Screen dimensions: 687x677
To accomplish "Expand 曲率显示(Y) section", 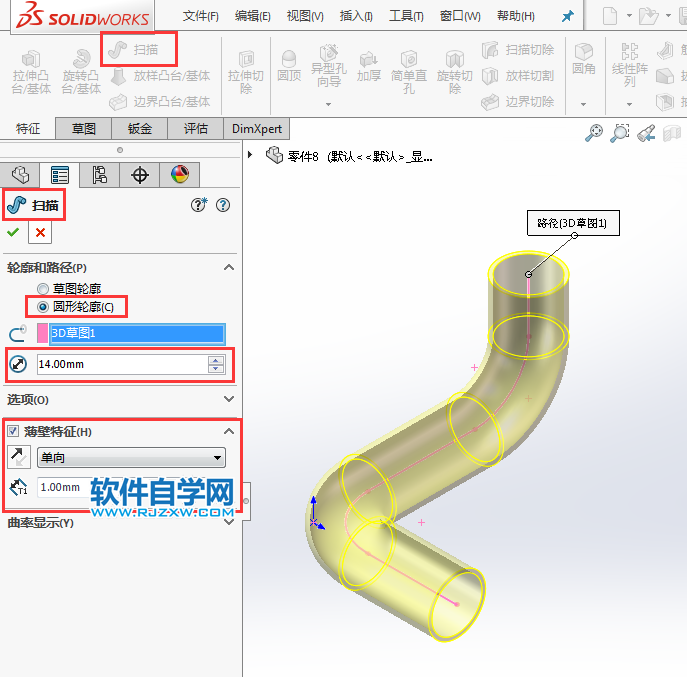I will click(x=229, y=522).
